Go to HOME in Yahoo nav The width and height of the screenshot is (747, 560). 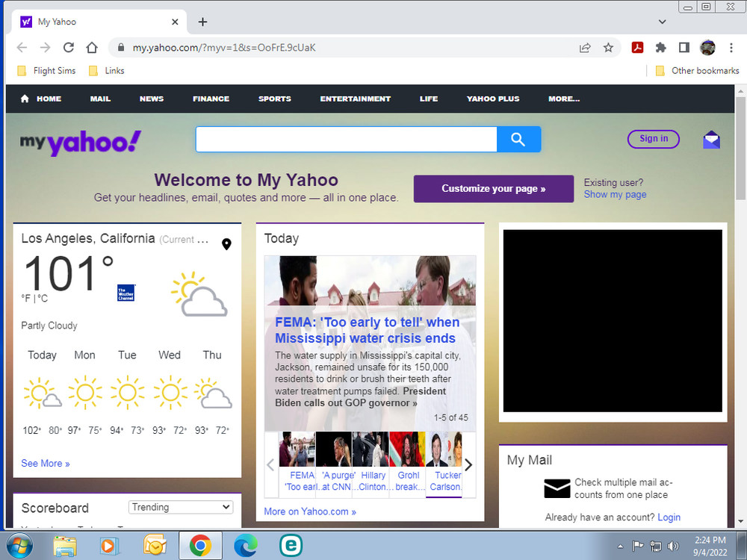point(41,99)
